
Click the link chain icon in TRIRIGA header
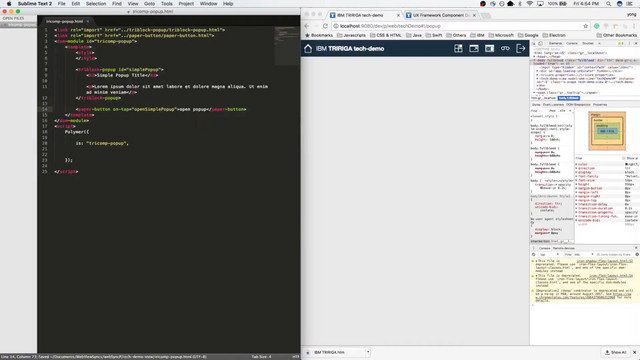505,49
